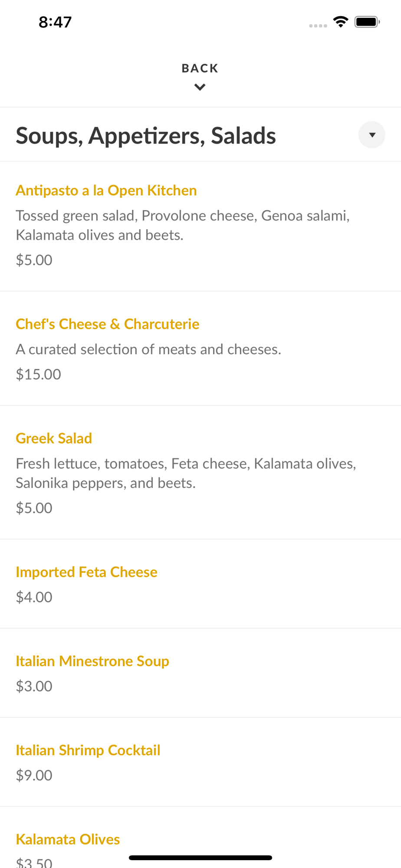
Task: Tap Italian Shrimp Cocktail
Action: tap(88, 750)
